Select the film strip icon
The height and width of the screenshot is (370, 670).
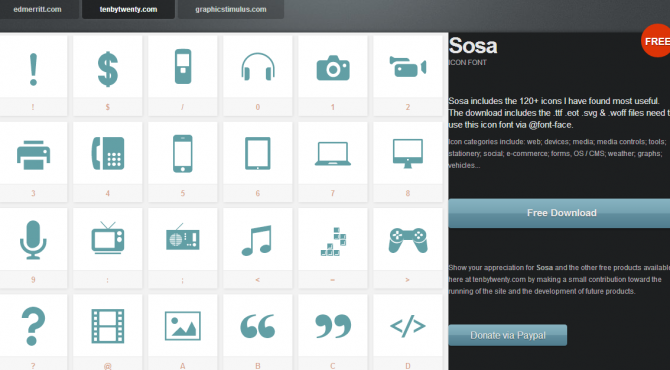point(108,326)
